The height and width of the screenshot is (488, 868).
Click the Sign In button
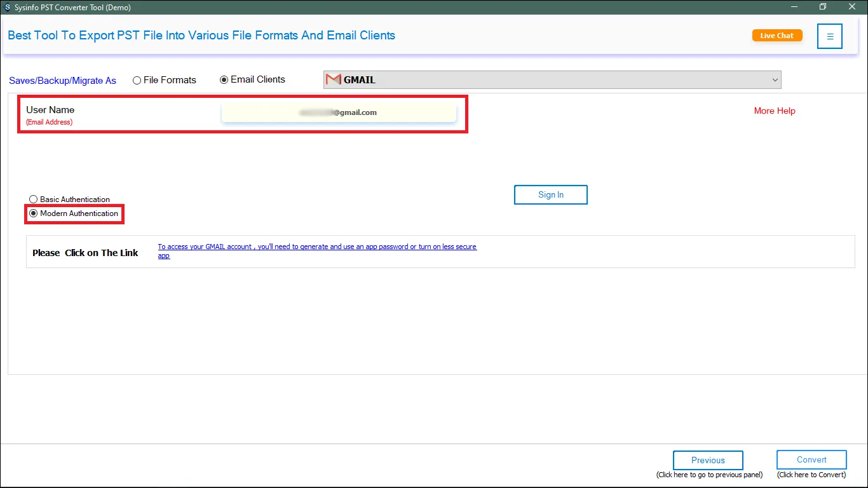(551, 194)
